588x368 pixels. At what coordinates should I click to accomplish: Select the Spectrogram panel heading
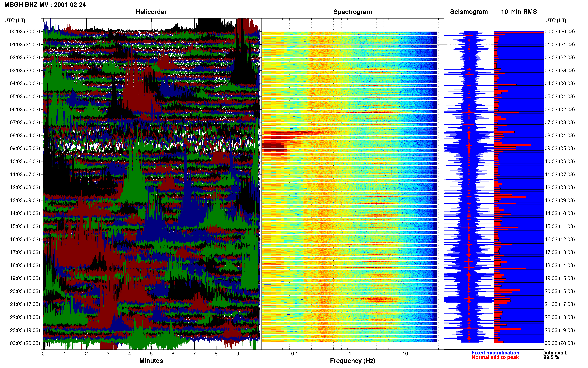[352, 12]
